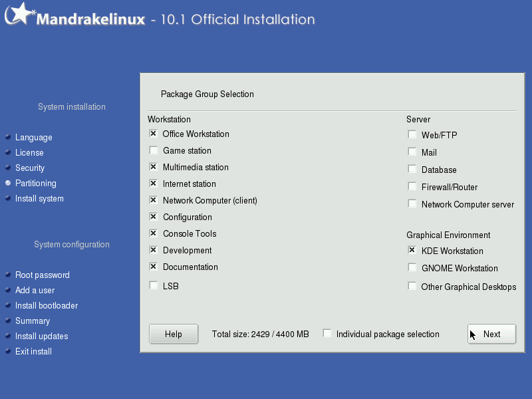
Task: Select the Install bootloader step
Action: click(47, 305)
